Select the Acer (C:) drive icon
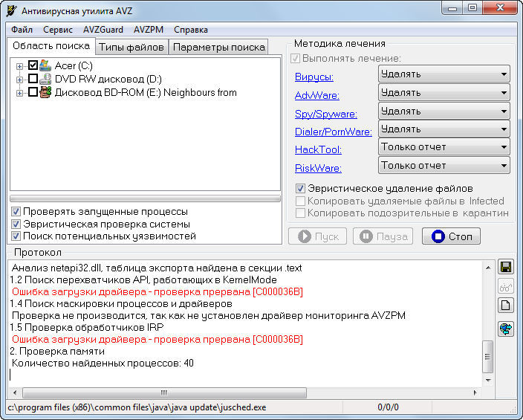The height and width of the screenshot is (420, 523). [45, 65]
